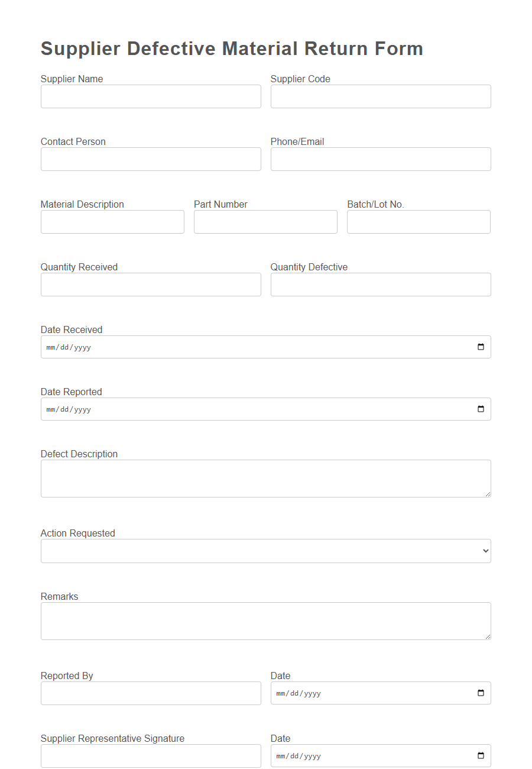The width and height of the screenshot is (532, 769).
Task: Click the Supplier Name input
Action: coord(151,96)
